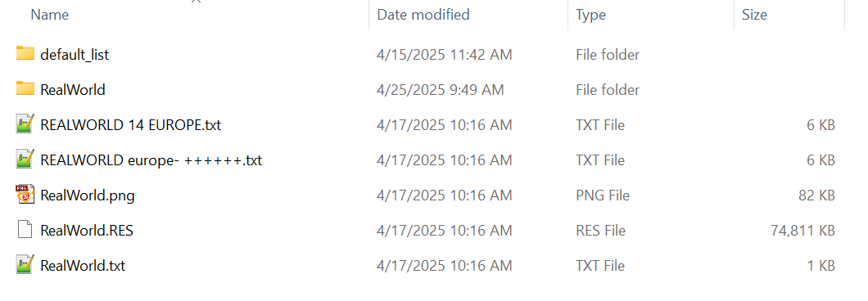Click the RealWorld.txt file icon
Screen dimensions: 868x301
25,264
